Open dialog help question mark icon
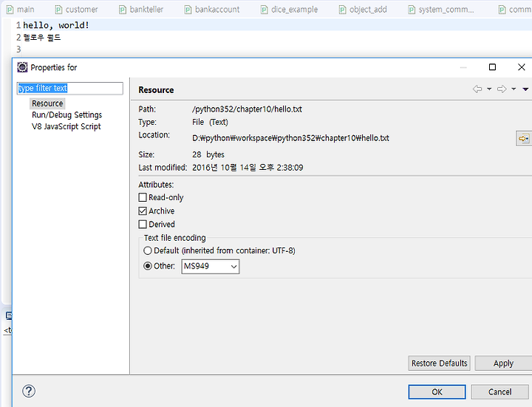Image resolution: width=532 pixels, height=407 pixels. [29, 391]
